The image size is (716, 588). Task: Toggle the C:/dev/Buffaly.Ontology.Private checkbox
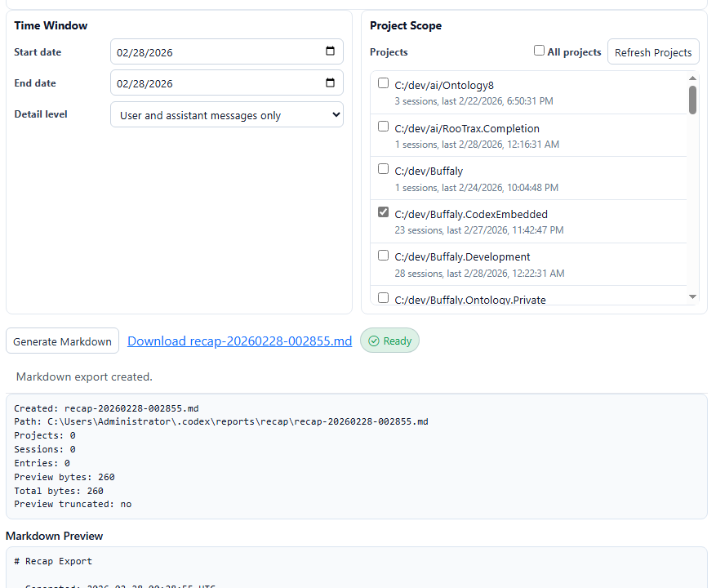(384, 298)
